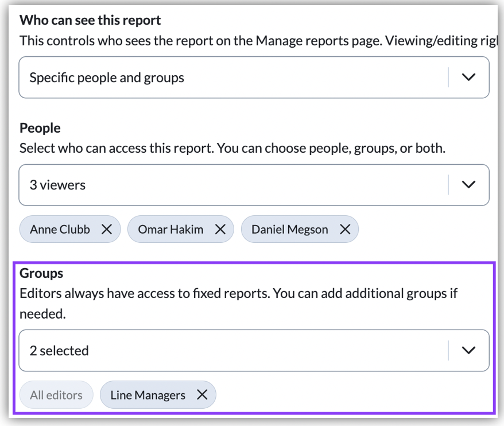504x426 pixels.
Task: Open the 3 viewers people selector
Action: tap(230, 185)
